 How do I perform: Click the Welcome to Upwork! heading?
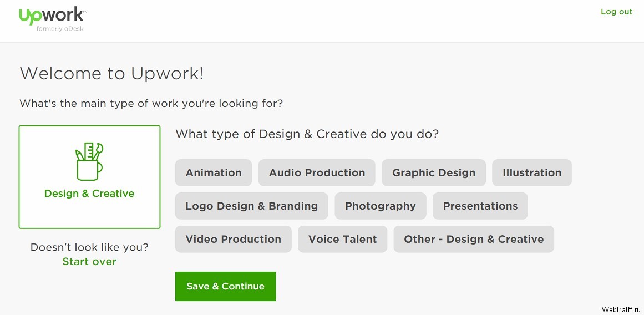[111, 74]
